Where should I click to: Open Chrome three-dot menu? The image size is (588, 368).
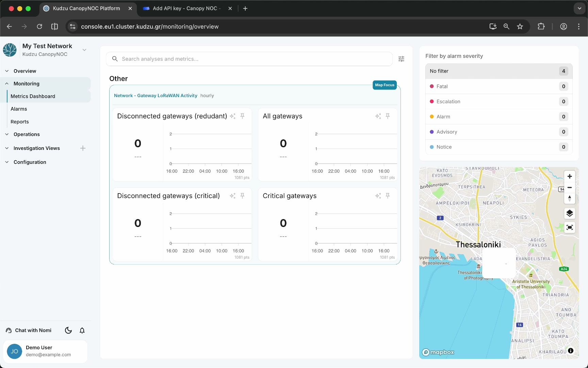[579, 27]
